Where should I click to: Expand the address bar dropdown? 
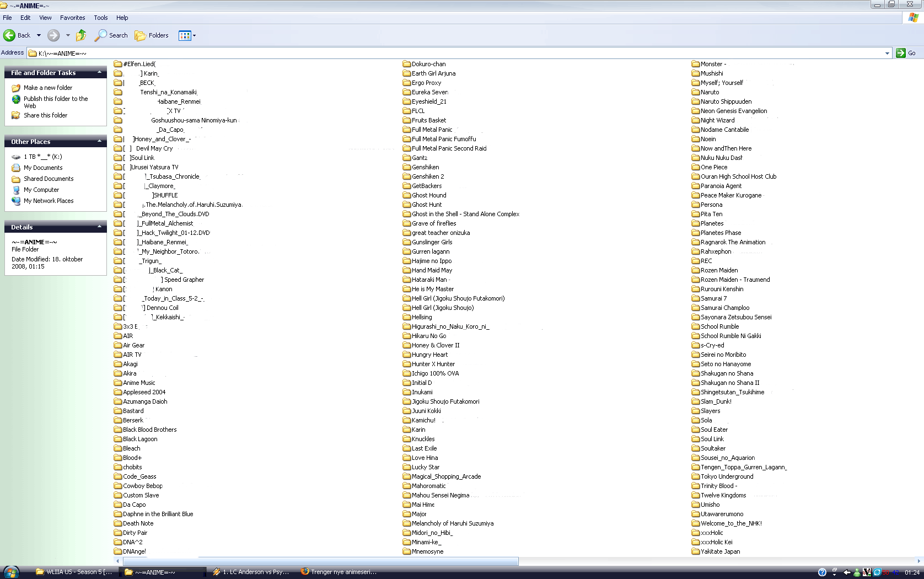click(x=887, y=53)
